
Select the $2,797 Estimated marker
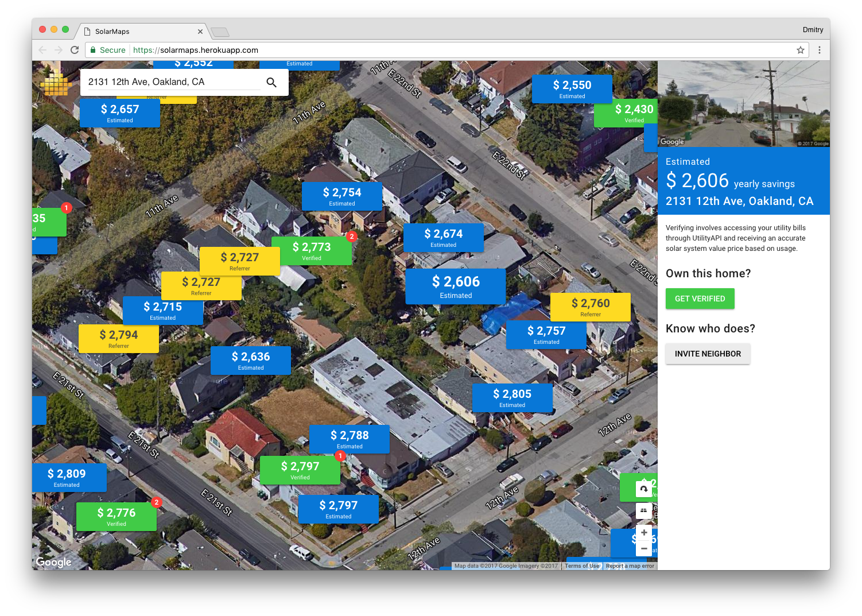point(339,509)
